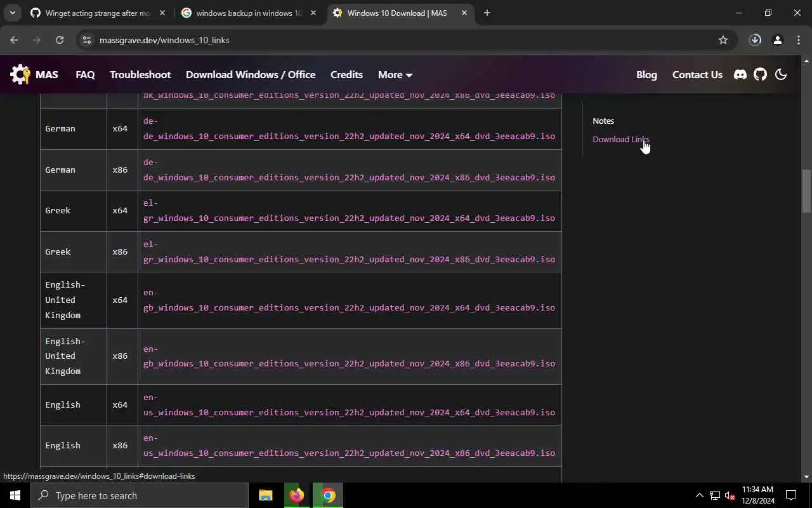Image resolution: width=812 pixels, height=508 pixels.
Task: Expand the More dropdown menu
Action: tap(395, 74)
